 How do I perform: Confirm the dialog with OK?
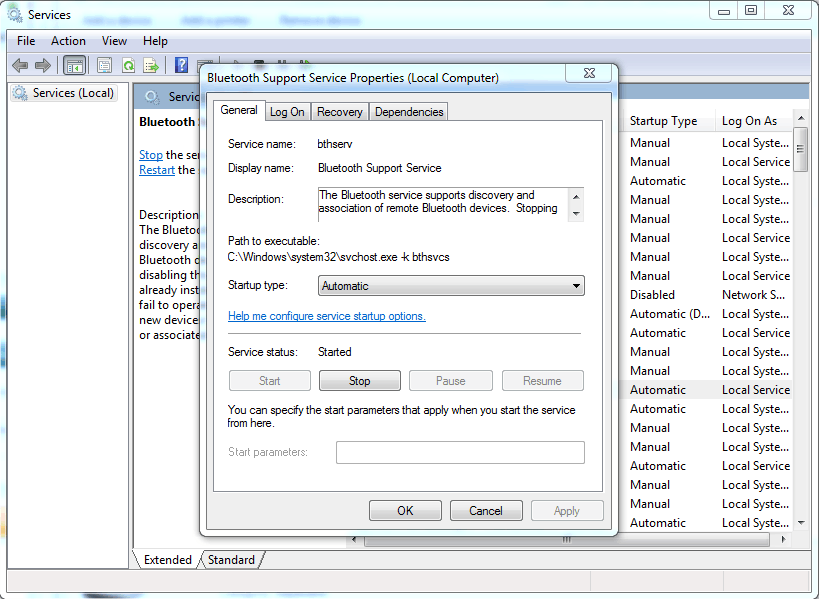pyautogui.click(x=405, y=511)
